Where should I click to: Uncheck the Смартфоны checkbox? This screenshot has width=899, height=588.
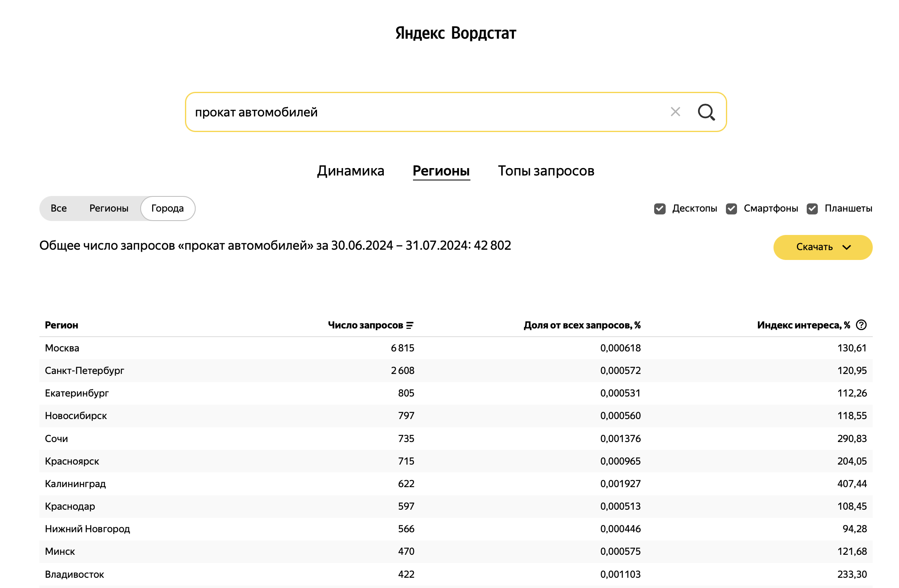coord(731,209)
